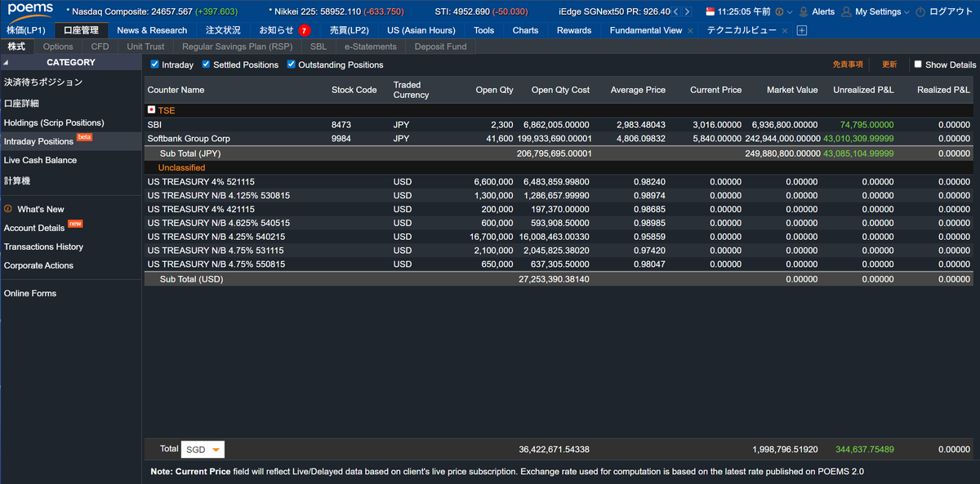The height and width of the screenshot is (484, 980).
Task: Uncheck the Outstanding Positions checkbox
Action: click(x=291, y=64)
